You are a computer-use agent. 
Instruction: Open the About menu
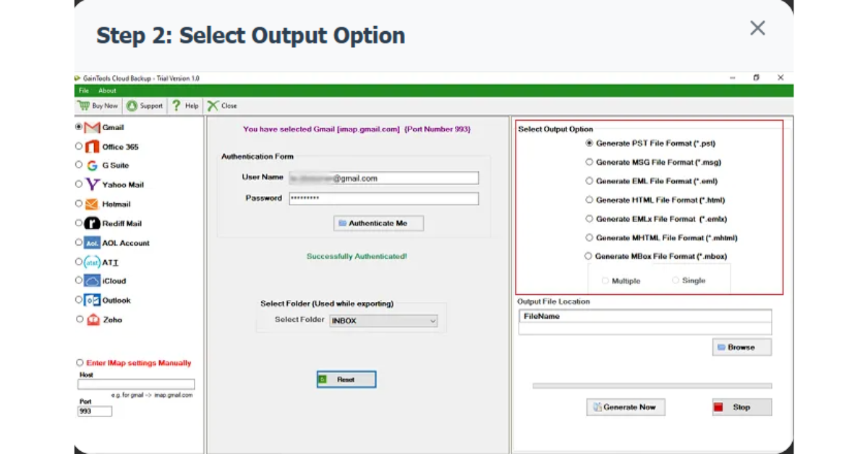pos(107,90)
